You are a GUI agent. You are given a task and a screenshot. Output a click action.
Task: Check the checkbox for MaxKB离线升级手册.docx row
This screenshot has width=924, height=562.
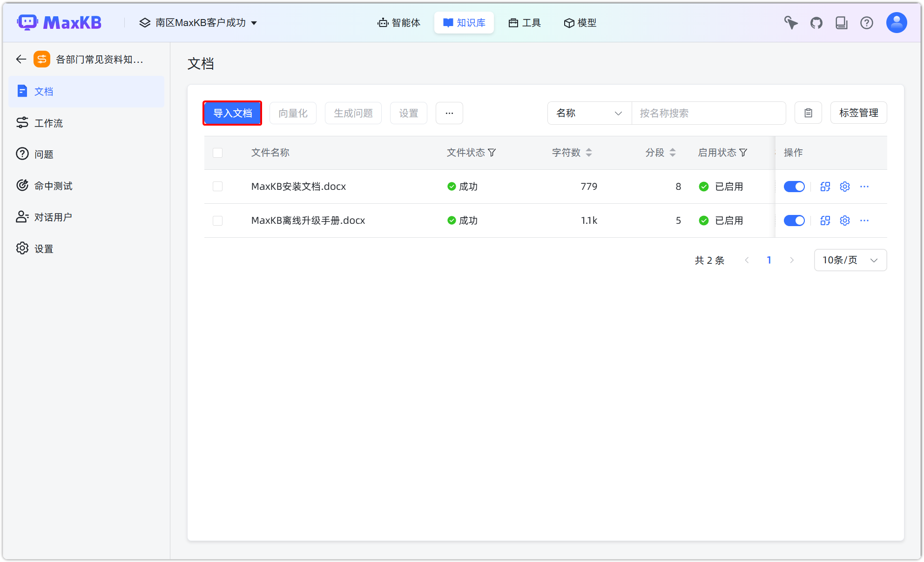(217, 221)
